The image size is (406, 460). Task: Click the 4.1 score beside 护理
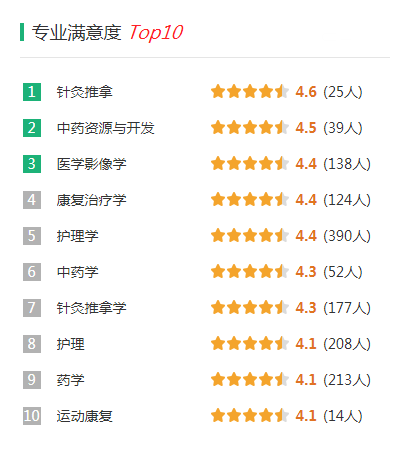pos(306,344)
